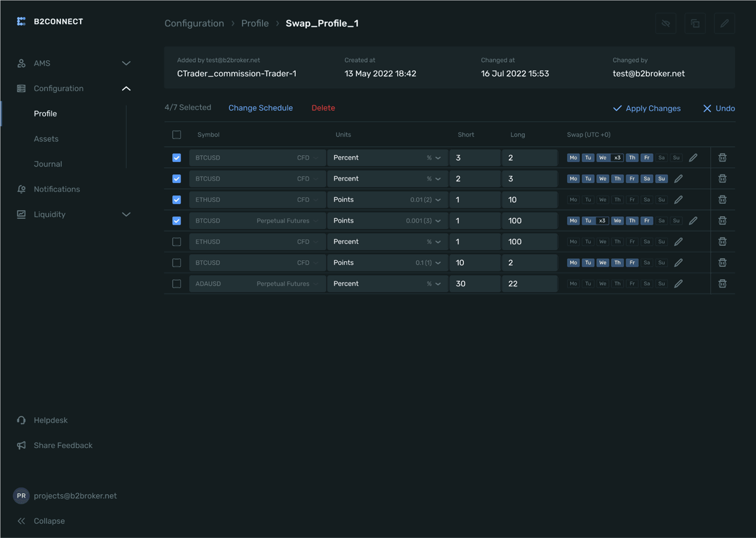Click Change Schedule link
Image resolution: width=756 pixels, height=538 pixels.
[261, 108]
